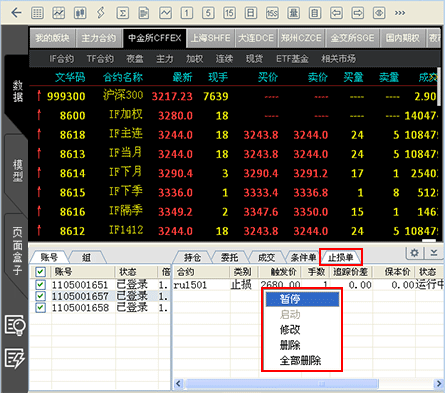Screen dimensions: 445x393
Task: Open the settings gear in trade panel
Action: [x=414, y=253]
